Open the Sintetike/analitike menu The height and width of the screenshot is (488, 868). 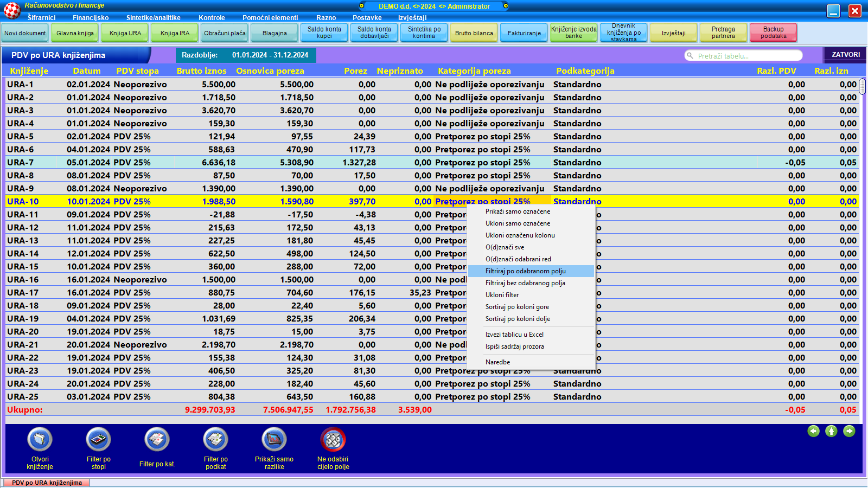(x=154, y=18)
